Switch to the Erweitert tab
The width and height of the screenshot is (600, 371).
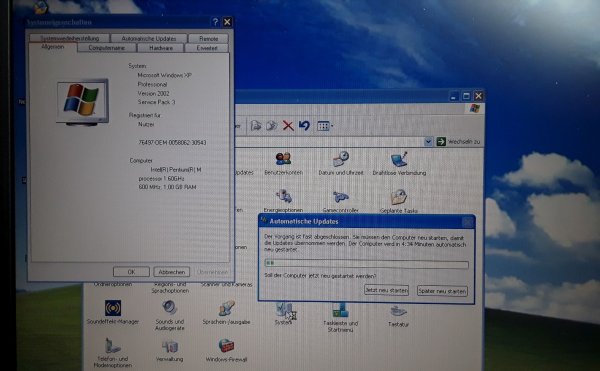207,48
